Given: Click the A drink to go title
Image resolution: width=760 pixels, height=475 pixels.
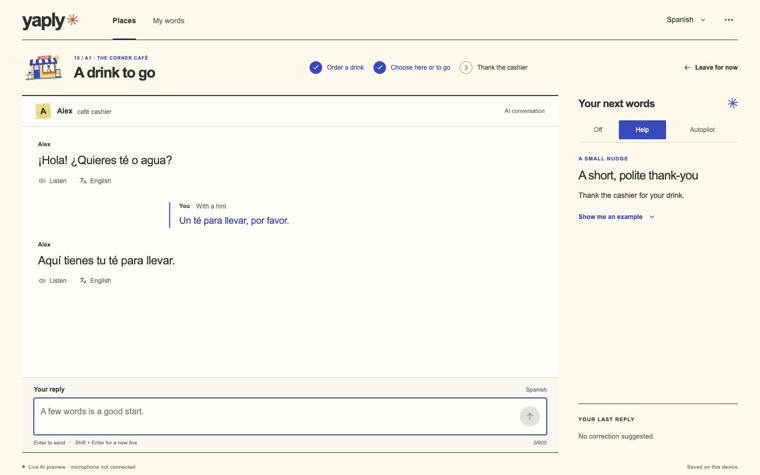Looking at the screenshot, I should point(114,73).
